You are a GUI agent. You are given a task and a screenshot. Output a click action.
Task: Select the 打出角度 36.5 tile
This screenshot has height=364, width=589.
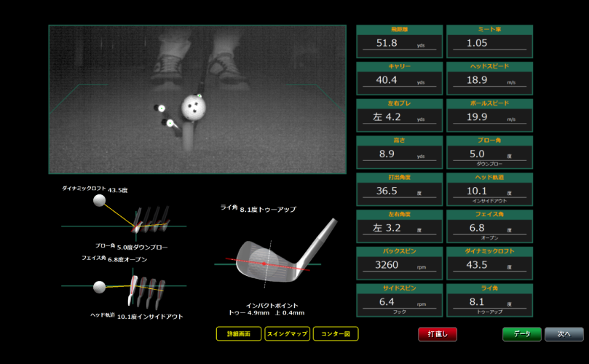click(399, 189)
